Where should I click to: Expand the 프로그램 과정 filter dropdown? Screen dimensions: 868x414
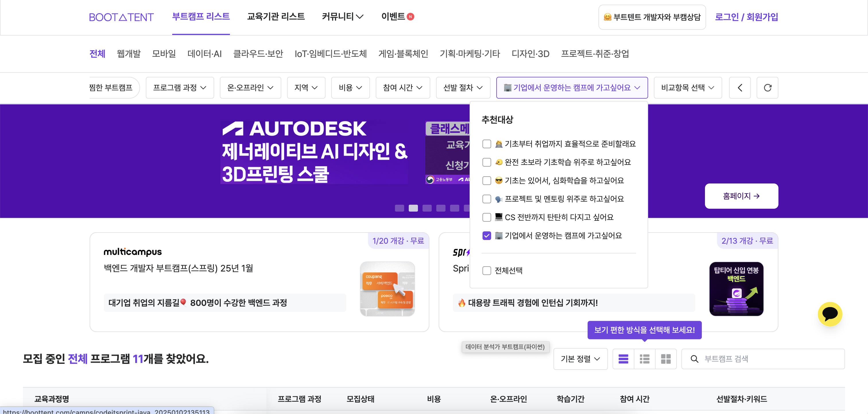(x=180, y=88)
